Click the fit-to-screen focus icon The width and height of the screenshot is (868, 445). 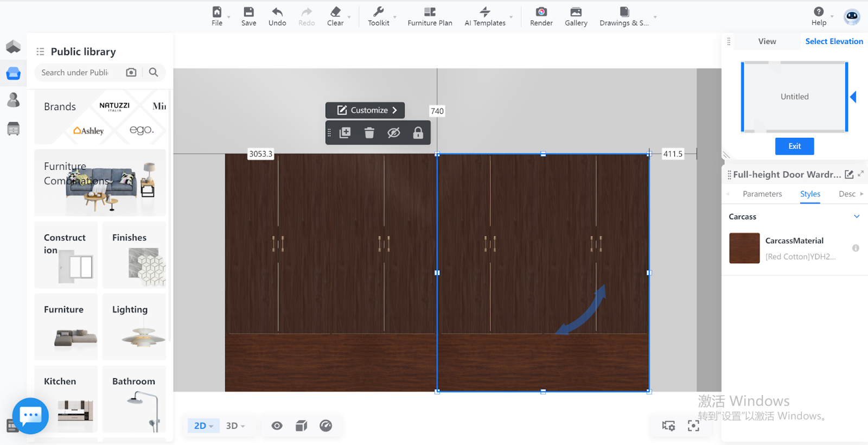tap(693, 426)
